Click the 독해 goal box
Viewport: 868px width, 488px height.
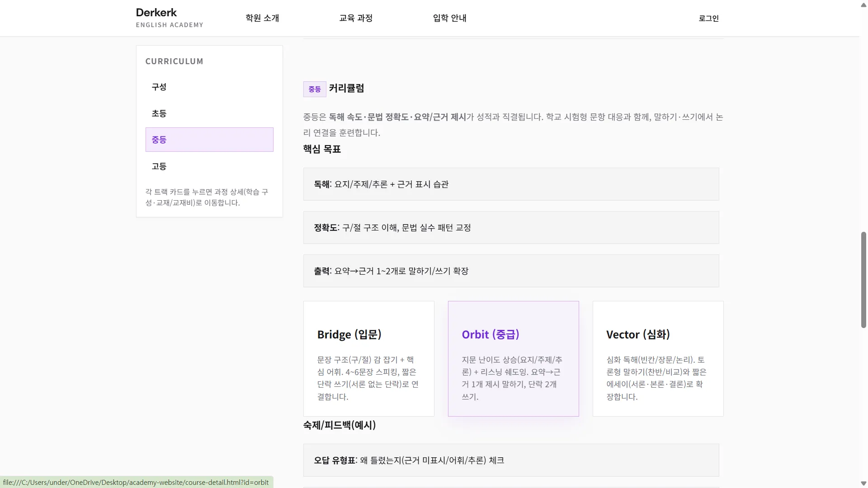tap(511, 184)
